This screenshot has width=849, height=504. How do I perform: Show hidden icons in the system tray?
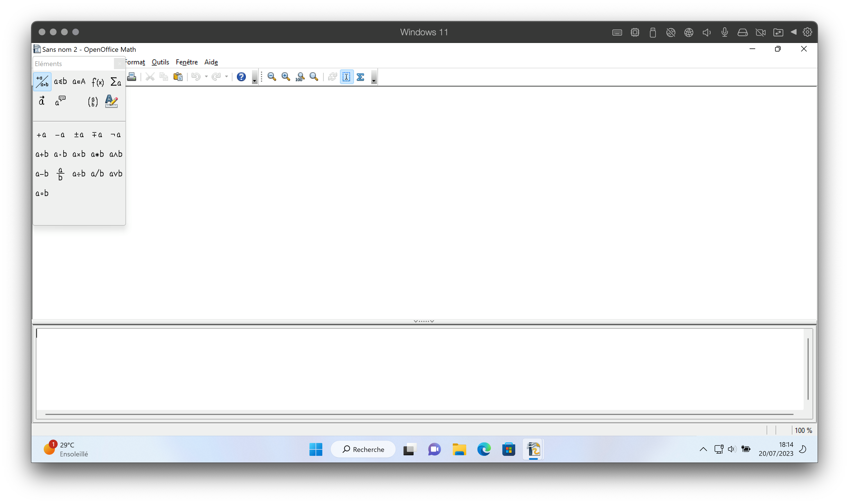pos(703,449)
